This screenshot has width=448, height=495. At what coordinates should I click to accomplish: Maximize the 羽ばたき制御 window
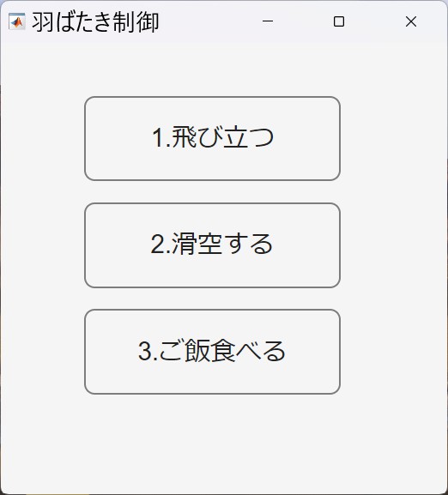click(339, 21)
